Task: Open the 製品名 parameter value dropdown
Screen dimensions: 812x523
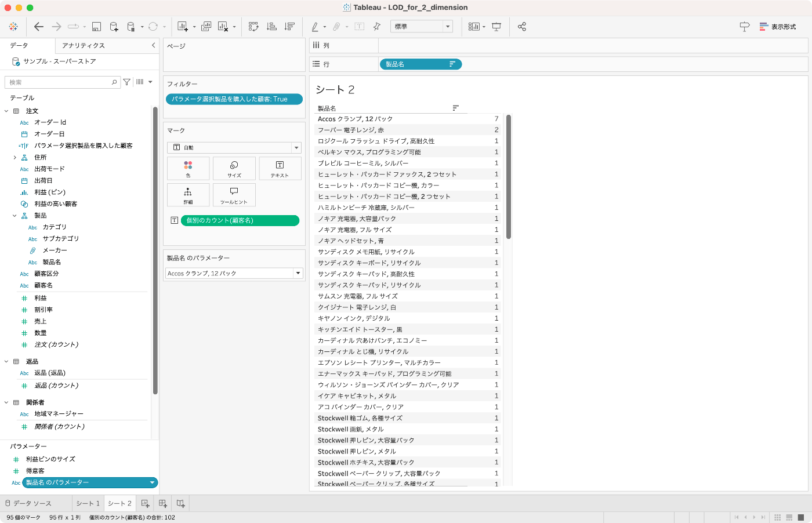Action: 234,273
